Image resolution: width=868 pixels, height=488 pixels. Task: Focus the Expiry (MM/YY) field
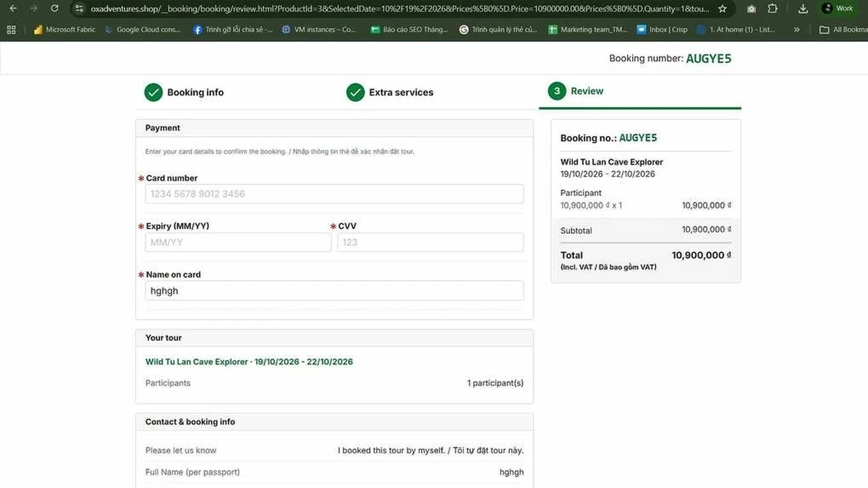click(x=238, y=242)
